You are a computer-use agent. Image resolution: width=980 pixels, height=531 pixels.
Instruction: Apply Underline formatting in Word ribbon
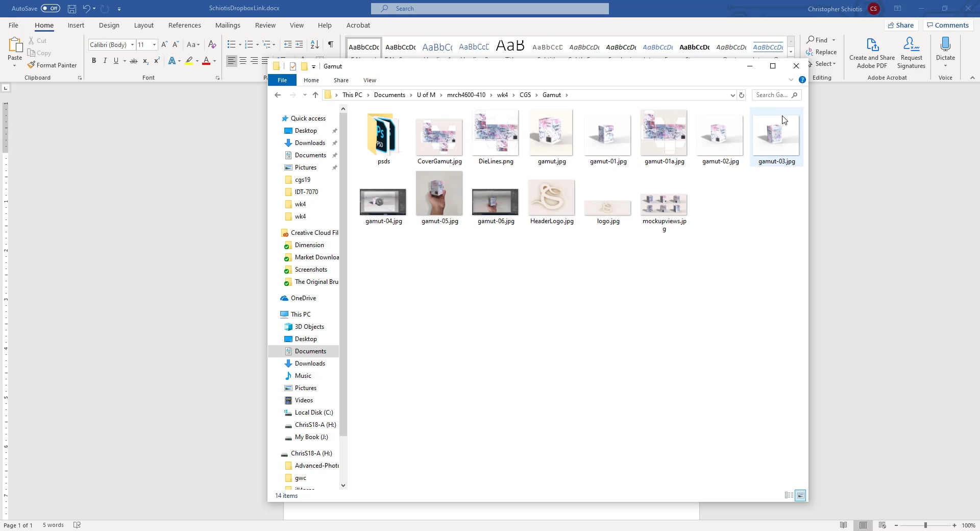click(116, 61)
